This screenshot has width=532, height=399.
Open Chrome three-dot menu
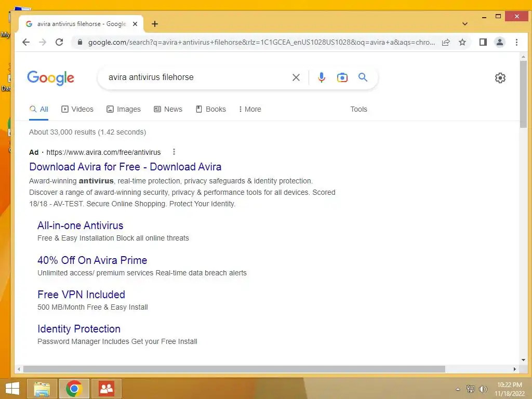click(x=516, y=42)
